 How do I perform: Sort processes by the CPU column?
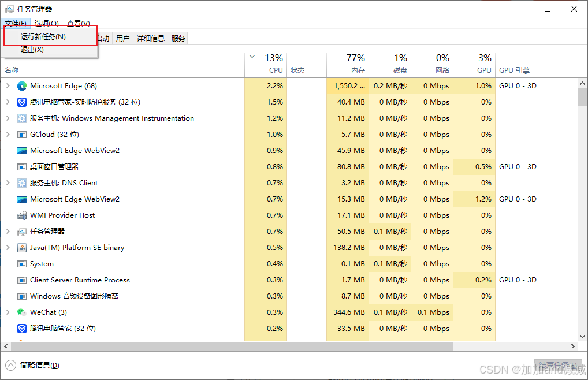pos(266,65)
